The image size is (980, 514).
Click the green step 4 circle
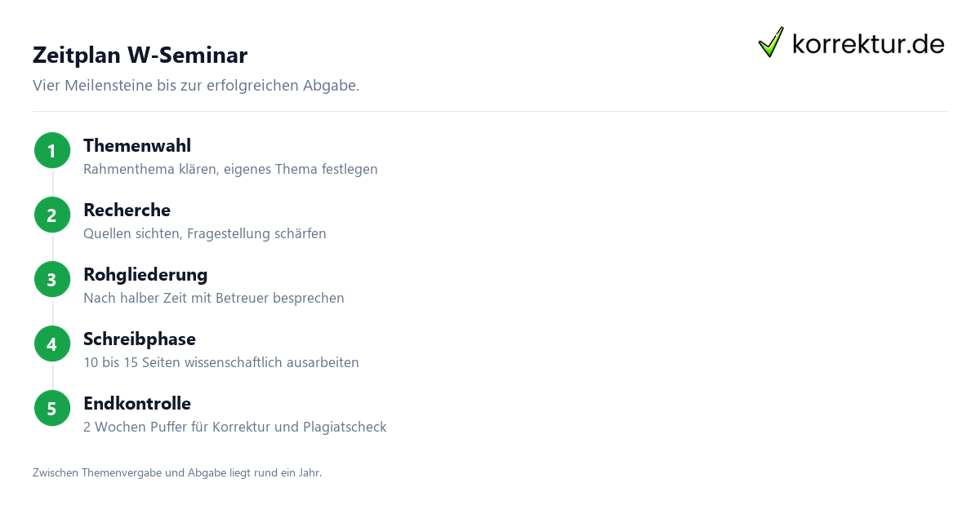tap(52, 344)
